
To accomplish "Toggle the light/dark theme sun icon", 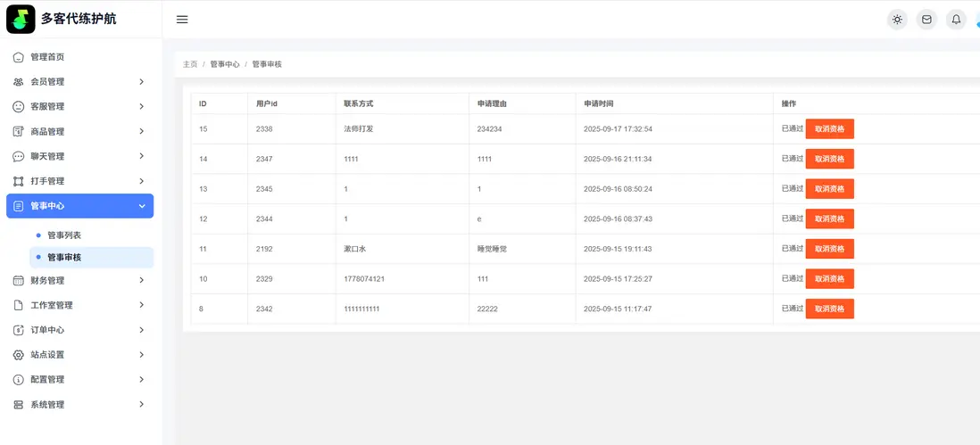I will [897, 20].
